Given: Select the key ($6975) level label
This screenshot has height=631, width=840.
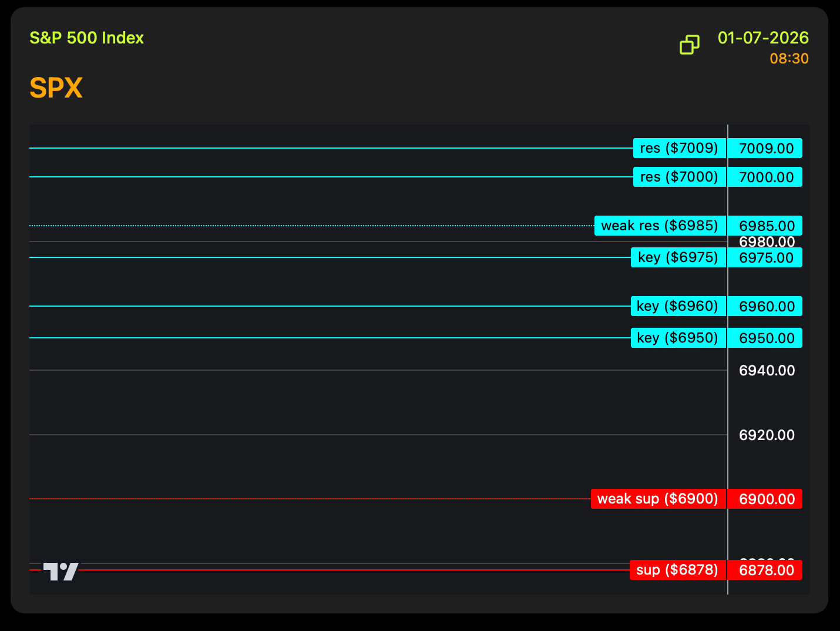Looking at the screenshot, I should pyautogui.click(x=678, y=257).
